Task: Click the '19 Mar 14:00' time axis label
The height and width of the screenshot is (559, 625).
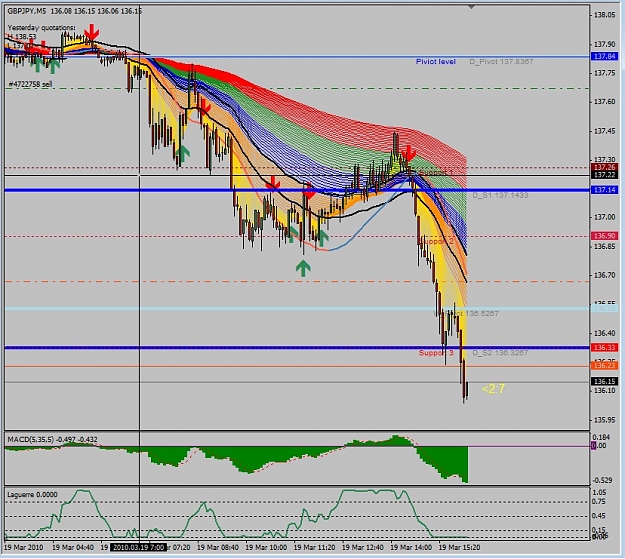Action: [411, 547]
